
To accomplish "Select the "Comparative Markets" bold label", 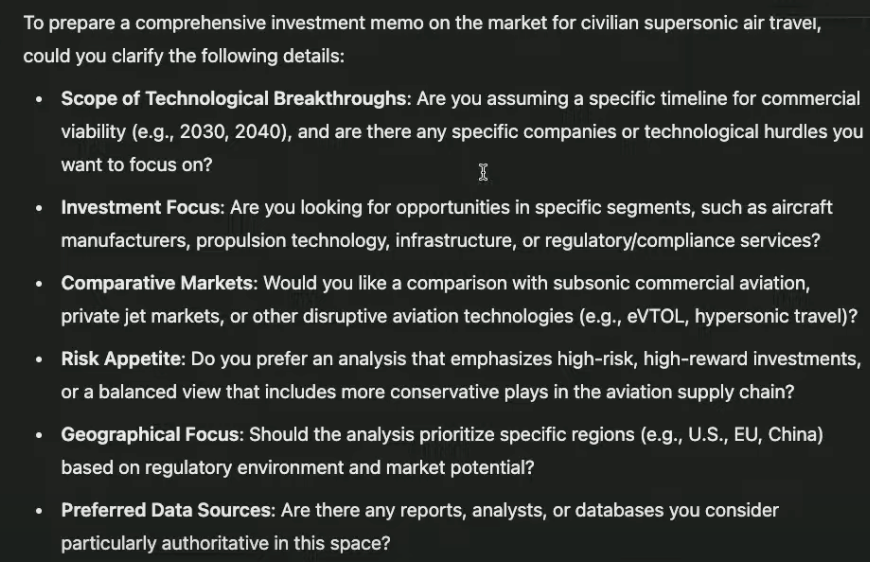I will (x=157, y=283).
